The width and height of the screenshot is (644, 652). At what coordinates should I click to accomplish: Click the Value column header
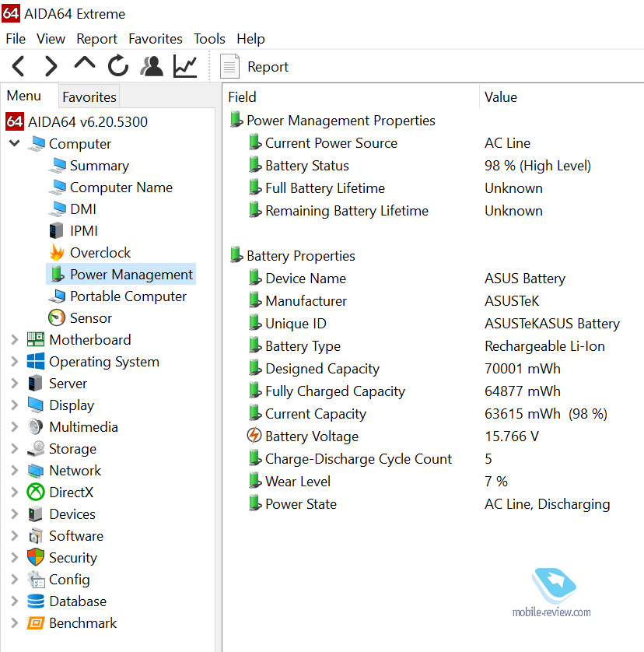pos(501,97)
